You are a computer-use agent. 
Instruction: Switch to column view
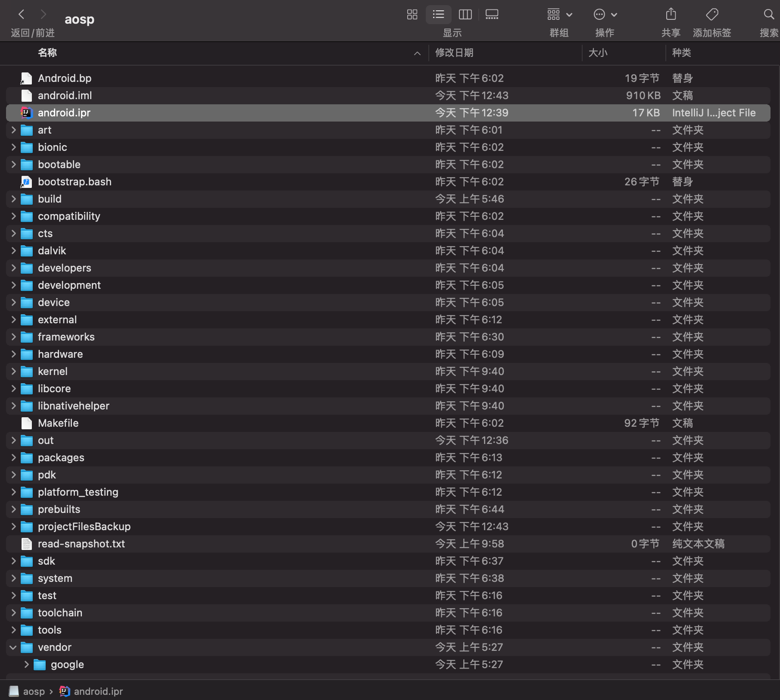pyautogui.click(x=465, y=15)
